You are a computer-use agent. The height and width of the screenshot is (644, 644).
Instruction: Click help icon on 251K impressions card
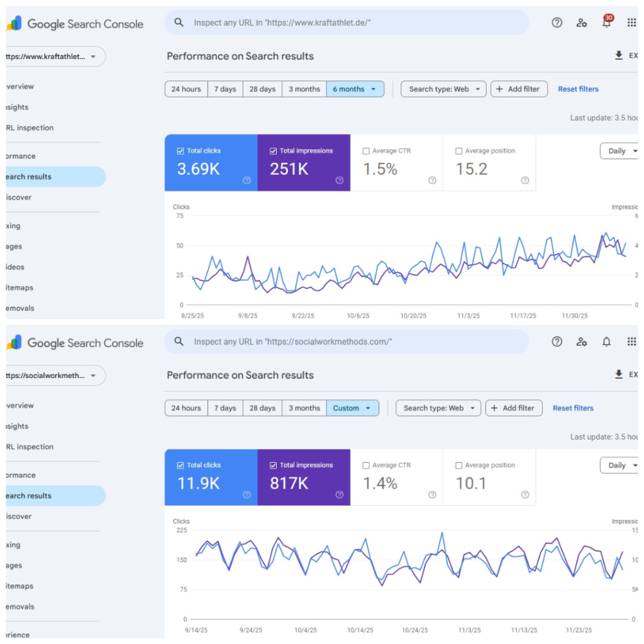point(340,180)
